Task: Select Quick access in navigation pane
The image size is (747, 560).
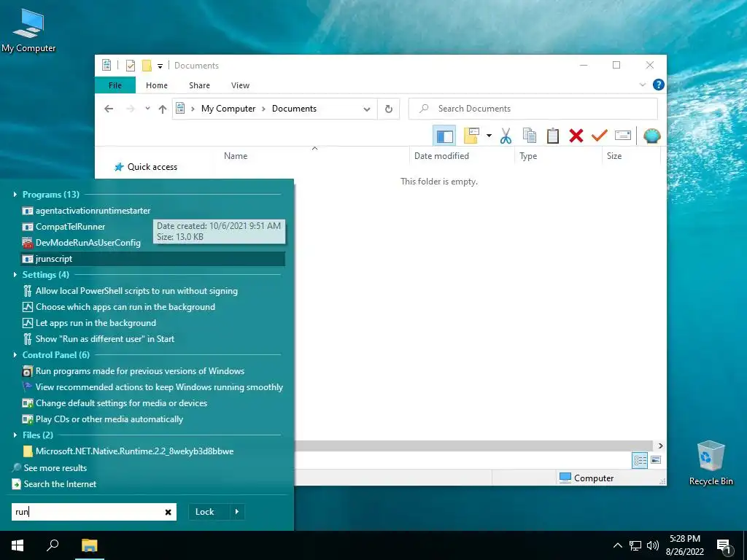Action: pos(146,167)
